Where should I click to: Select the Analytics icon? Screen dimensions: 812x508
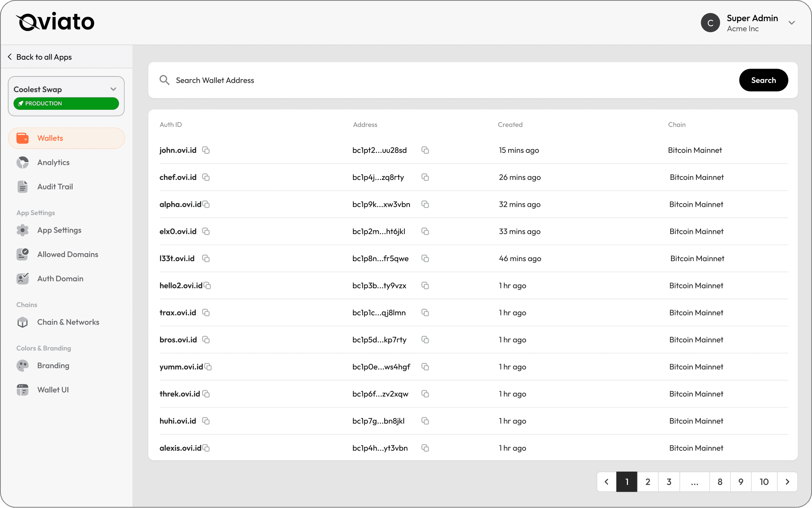(x=23, y=162)
